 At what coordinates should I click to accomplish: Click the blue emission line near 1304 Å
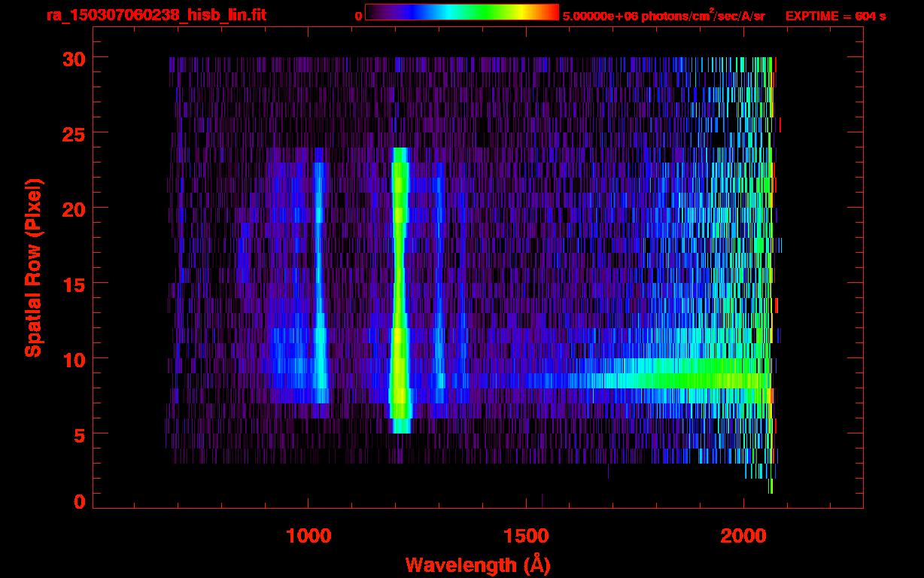tap(439, 283)
